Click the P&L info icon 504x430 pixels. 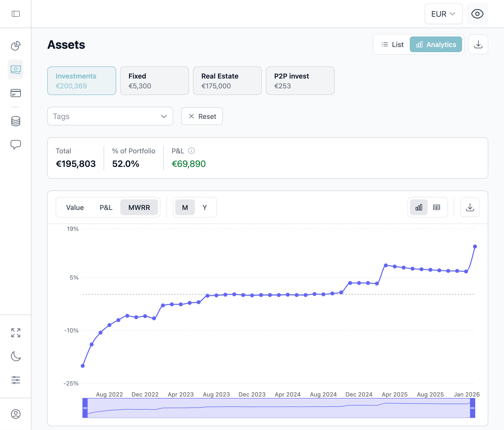191,151
